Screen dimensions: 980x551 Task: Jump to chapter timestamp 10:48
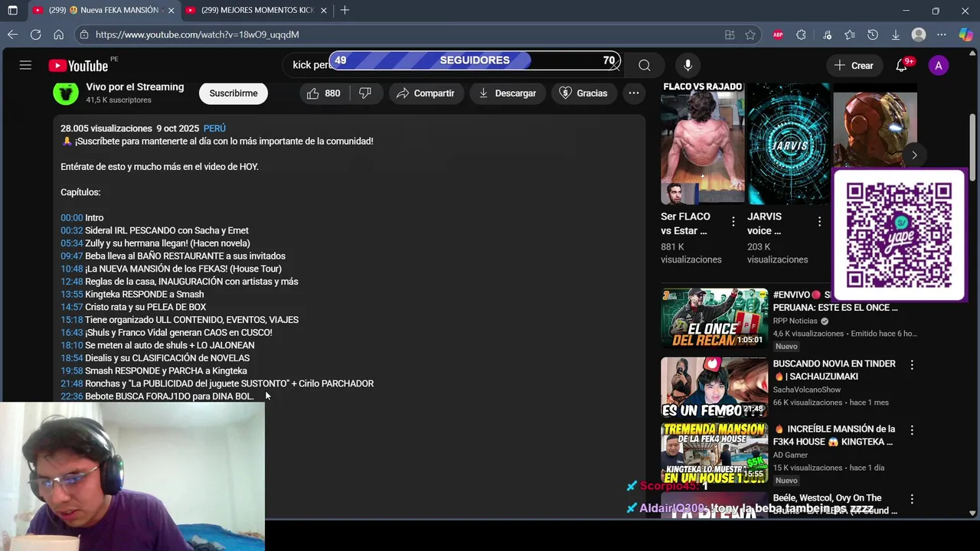pyautogui.click(x=71, y=269)
